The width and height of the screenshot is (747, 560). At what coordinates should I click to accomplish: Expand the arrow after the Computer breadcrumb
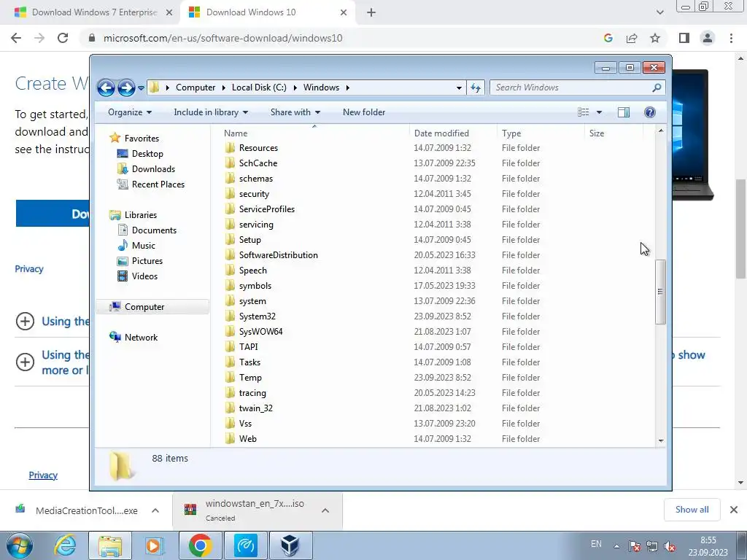tap(223, 87)
